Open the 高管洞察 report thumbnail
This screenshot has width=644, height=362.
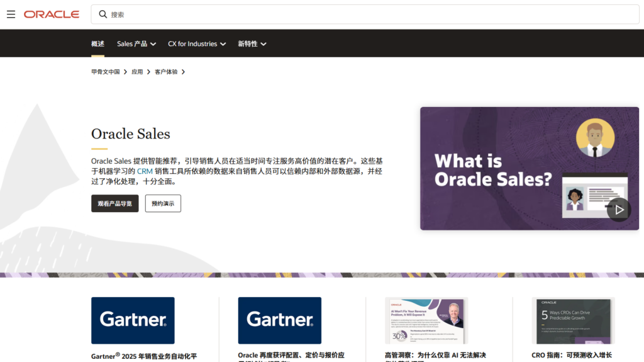pos(426,320)
